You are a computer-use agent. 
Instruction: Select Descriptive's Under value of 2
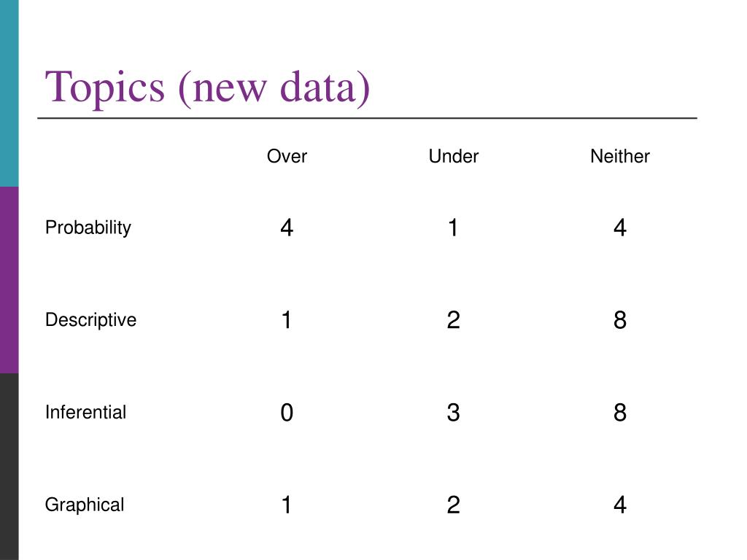point(453,320)
